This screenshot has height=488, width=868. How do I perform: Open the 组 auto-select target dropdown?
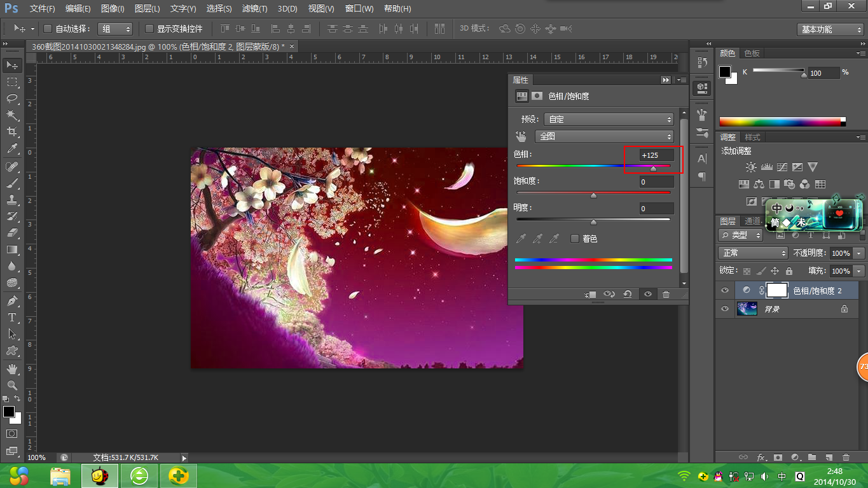115,29
